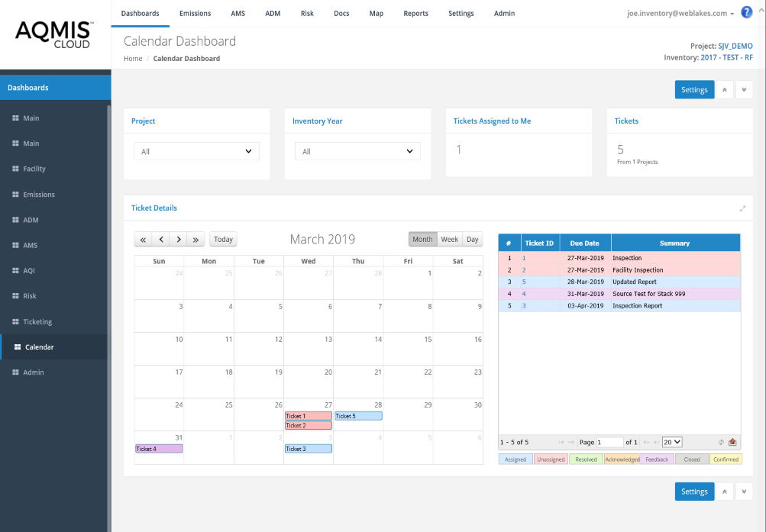
Task: Open the Docs top menu
Action: 341,13
